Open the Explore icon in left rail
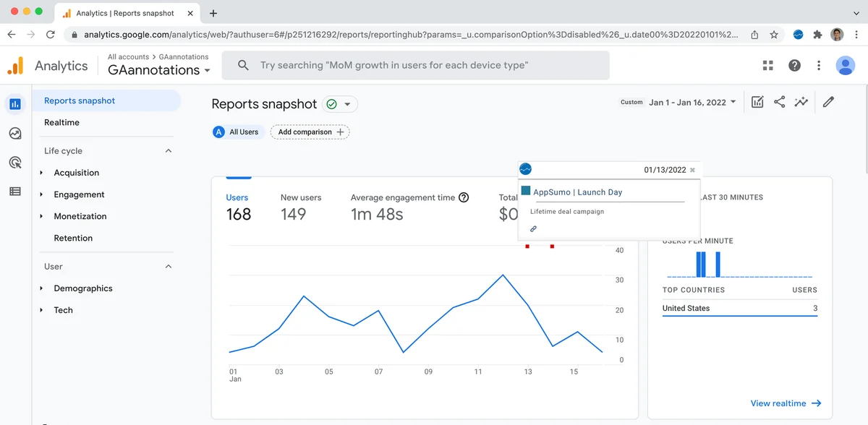 pos(15,134)
